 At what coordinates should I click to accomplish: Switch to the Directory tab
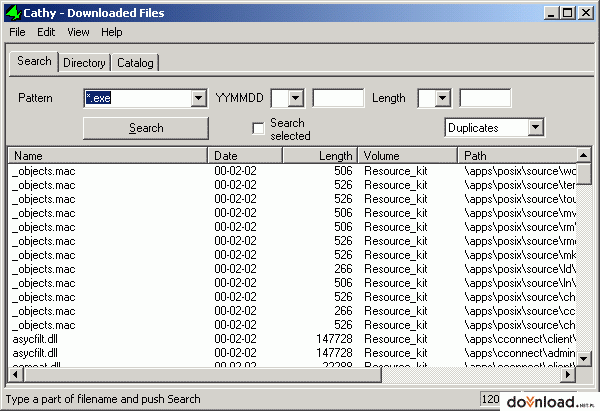coord(84,63)
